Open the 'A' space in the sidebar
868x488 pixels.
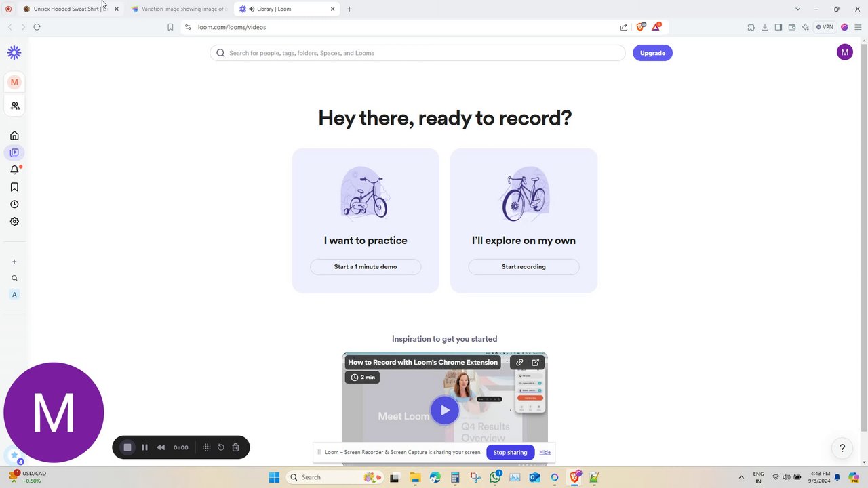(x=14, y=295)
